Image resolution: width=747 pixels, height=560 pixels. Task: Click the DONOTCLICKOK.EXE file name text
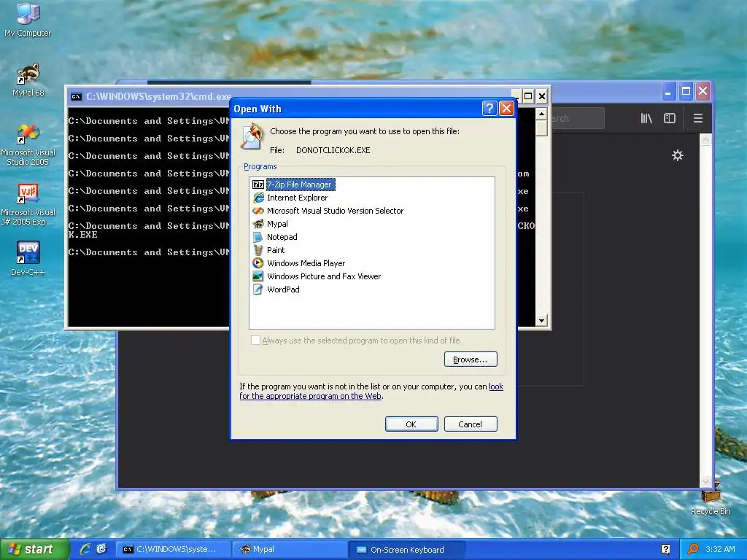click(x=333, y=150)
